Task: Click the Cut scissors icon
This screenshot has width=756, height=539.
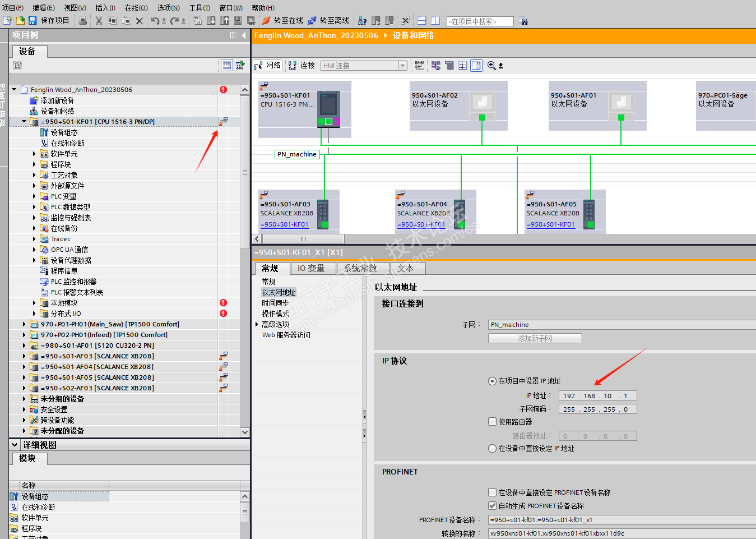Action: [x=99, y=21]
